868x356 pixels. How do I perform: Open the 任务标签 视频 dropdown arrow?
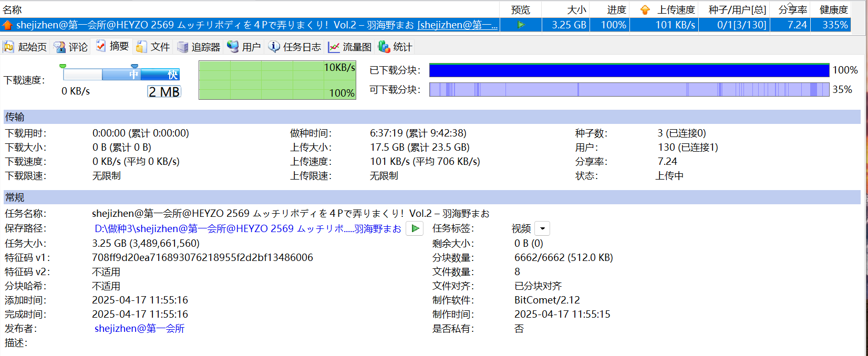542,228
